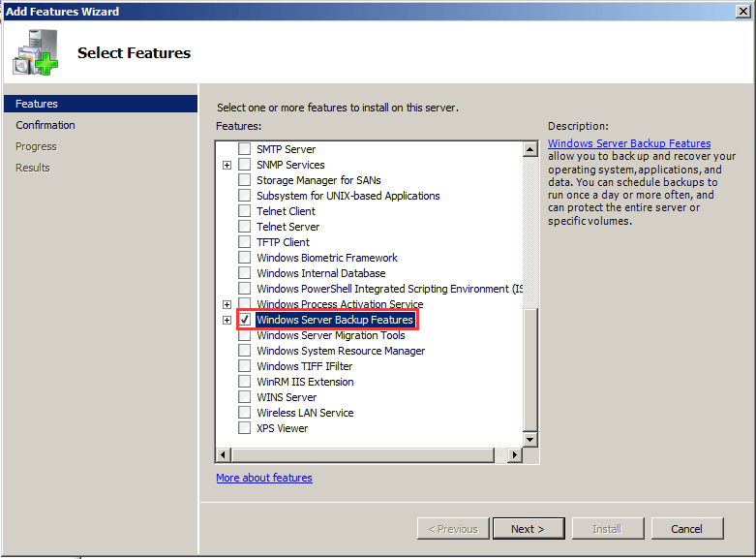The width and height of the screenshot is (756, 559).
Task: Click the vertical scrollbar down arrow
Action: 529,439
